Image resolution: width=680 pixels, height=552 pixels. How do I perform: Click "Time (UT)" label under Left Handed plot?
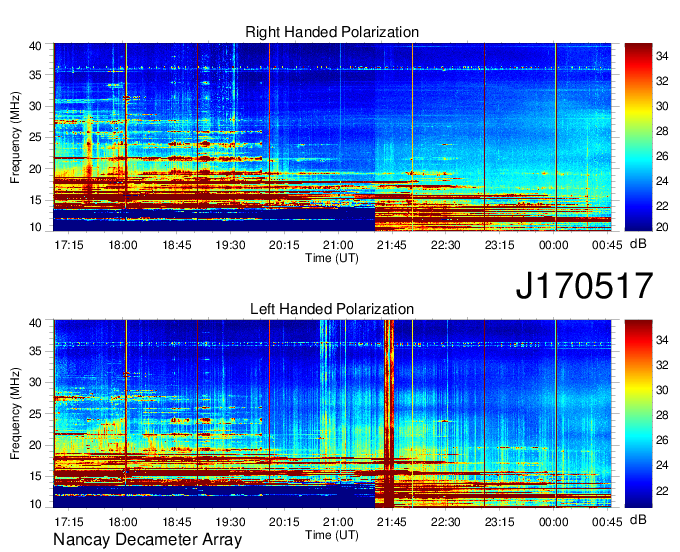click(332, 535)
